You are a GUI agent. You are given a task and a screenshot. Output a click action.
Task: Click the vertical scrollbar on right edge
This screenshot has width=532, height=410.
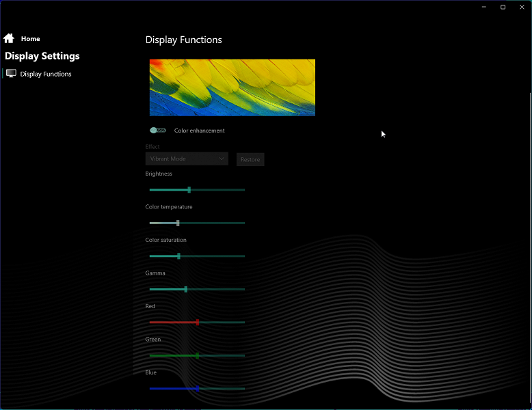[x=530, y=247]
